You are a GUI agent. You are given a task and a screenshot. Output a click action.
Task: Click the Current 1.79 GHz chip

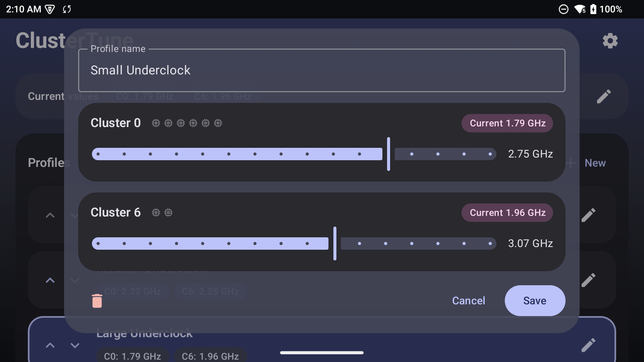507,123
